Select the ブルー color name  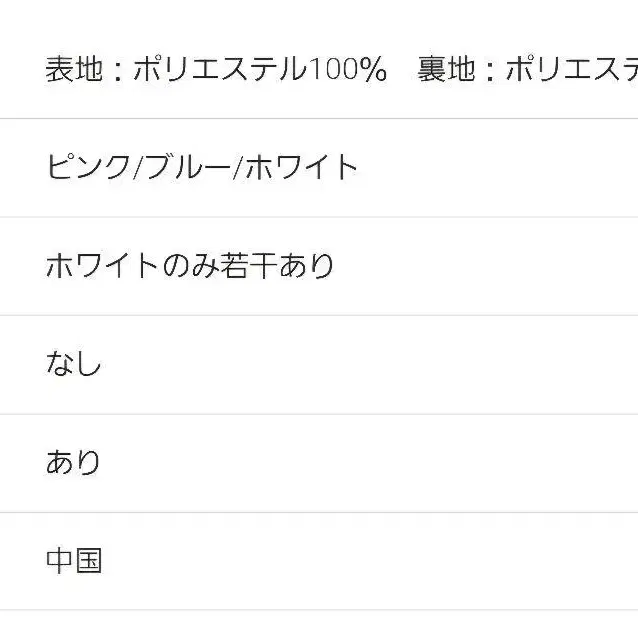(188, 167)
